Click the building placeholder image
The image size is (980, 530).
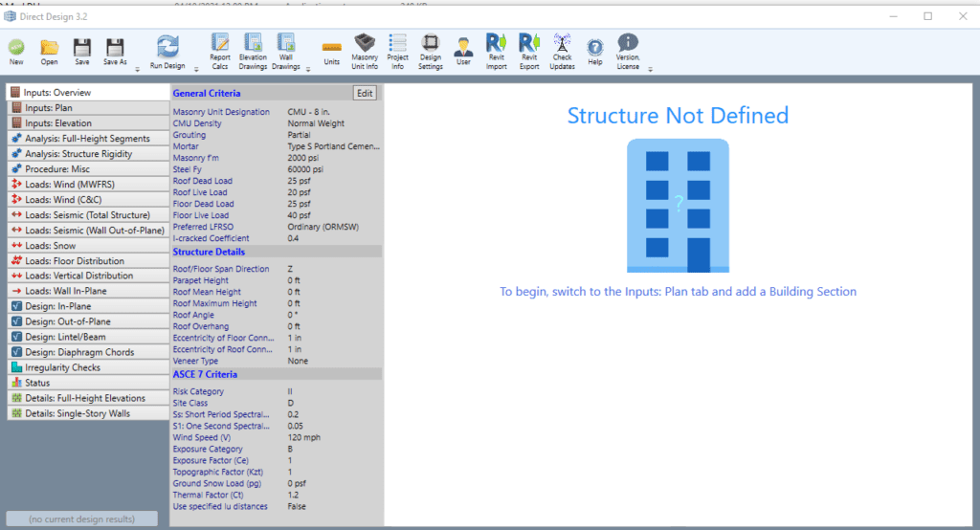pyautogui.click(x=678, y=206)
